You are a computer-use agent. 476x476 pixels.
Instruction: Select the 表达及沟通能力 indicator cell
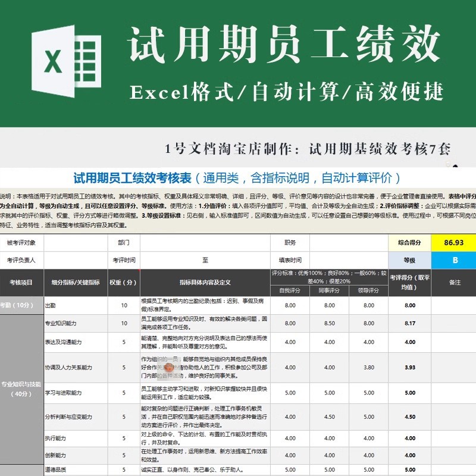coord(76,342)
